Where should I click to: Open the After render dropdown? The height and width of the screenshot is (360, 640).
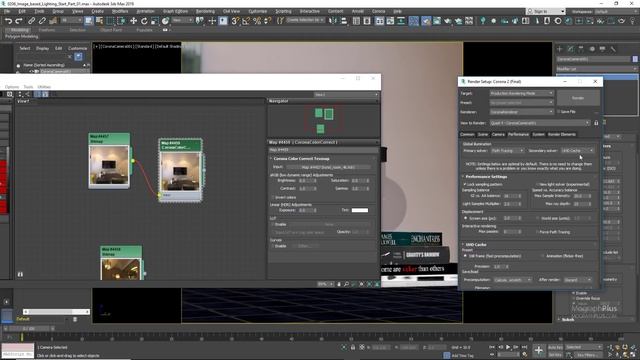(577, 280)
